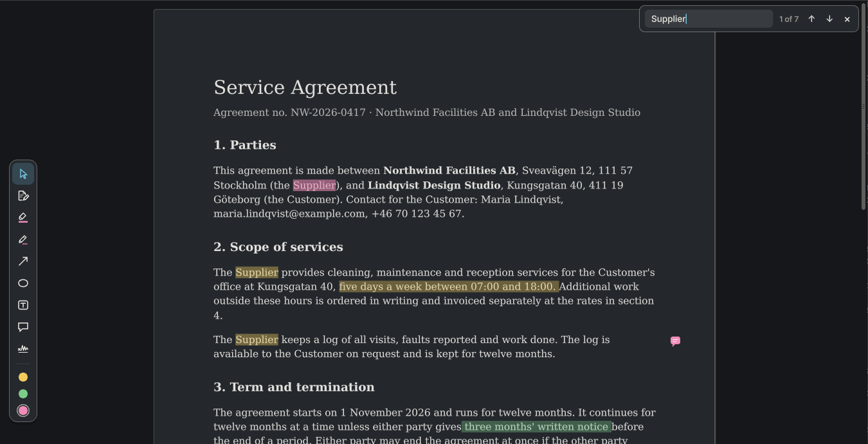Click the '3. Term and termination' heading

click(294, 387)
